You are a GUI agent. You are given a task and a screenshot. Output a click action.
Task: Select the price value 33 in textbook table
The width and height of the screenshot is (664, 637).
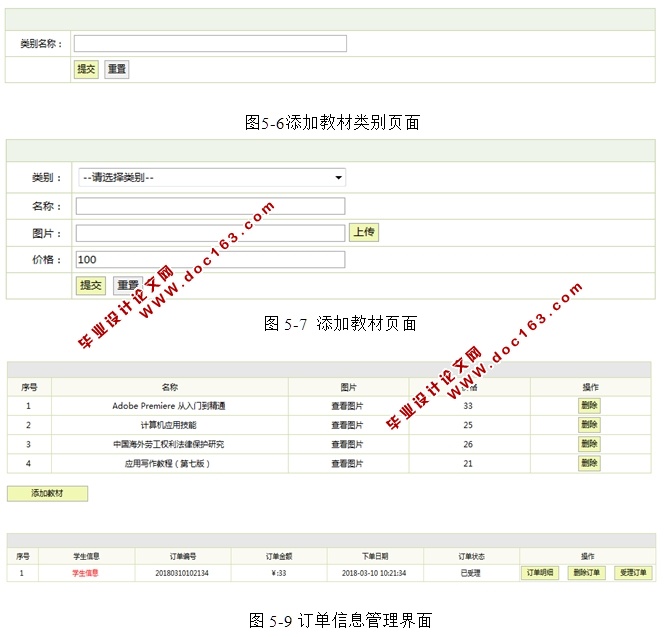pos(468,406)
